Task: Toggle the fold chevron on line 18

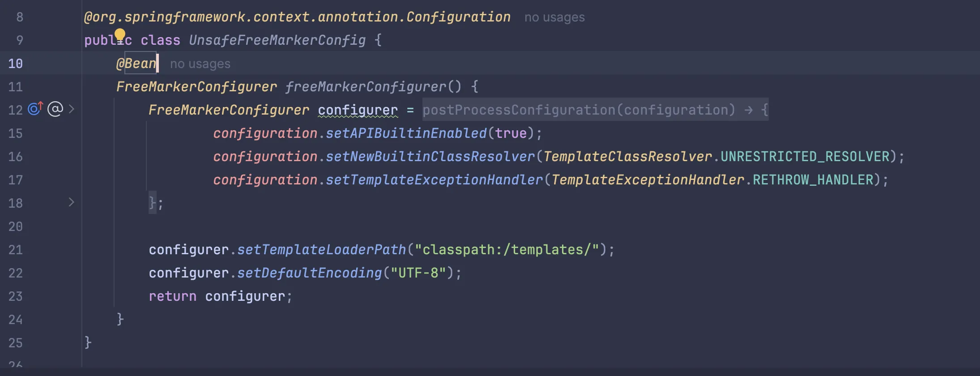Action: (72, 202)
